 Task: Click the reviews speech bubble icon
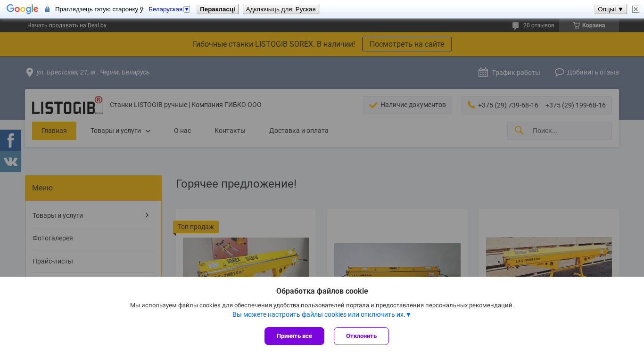tap(516, 26)
